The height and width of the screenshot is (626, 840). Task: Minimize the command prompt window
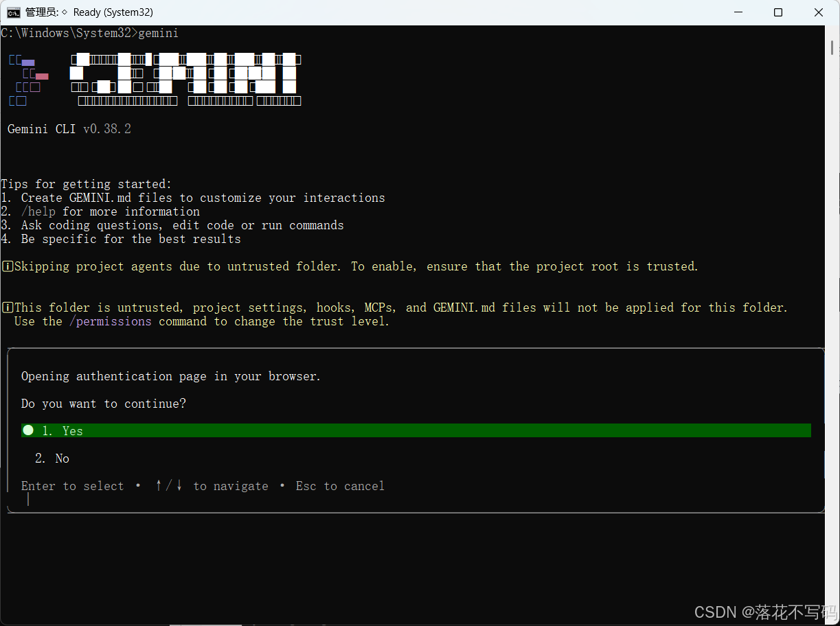point(738,12)
